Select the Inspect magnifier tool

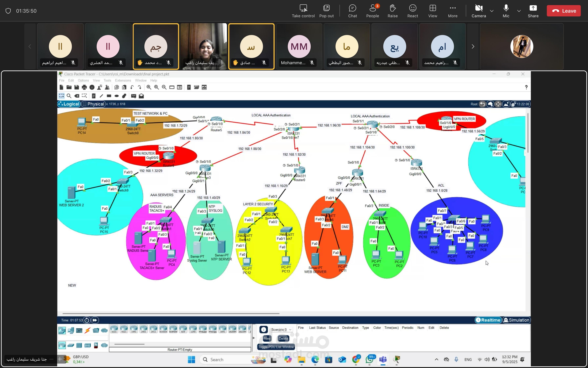click(69, 96)
